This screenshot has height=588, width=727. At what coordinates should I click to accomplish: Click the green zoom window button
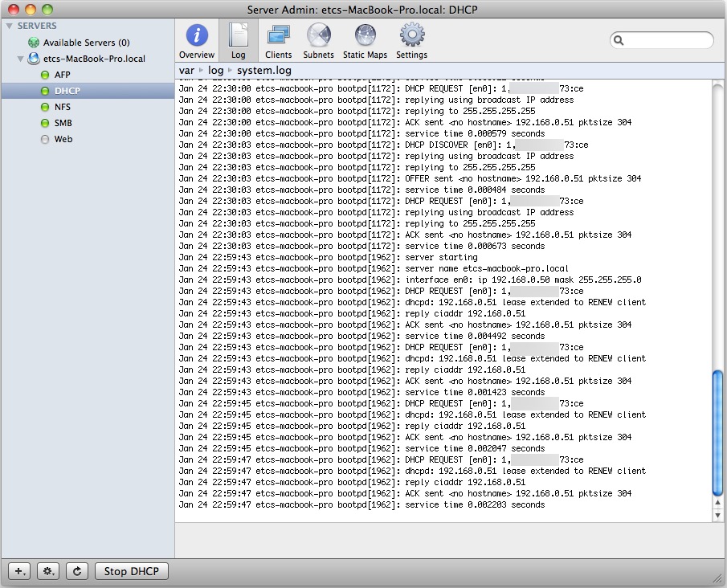tap(47, 10)
